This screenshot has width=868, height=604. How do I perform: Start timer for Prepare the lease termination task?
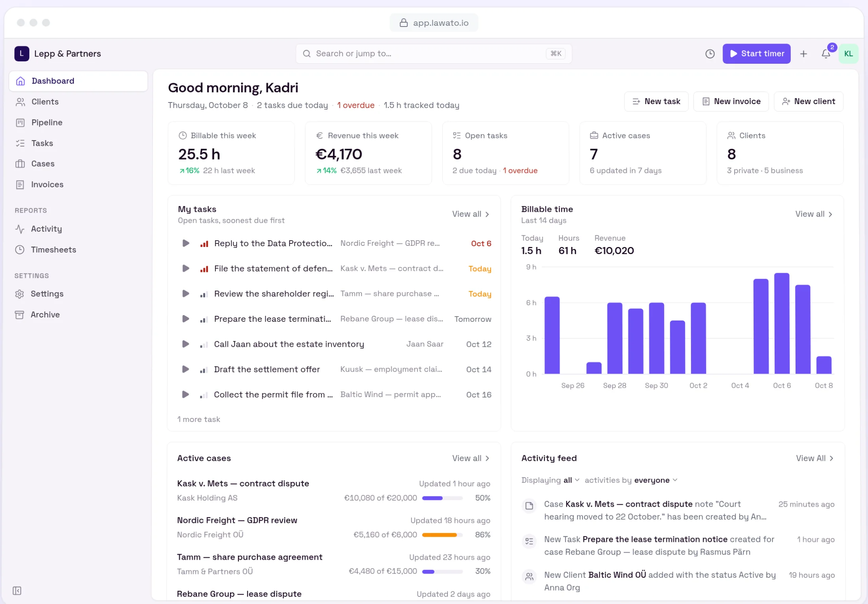click(x=185, y=319)
